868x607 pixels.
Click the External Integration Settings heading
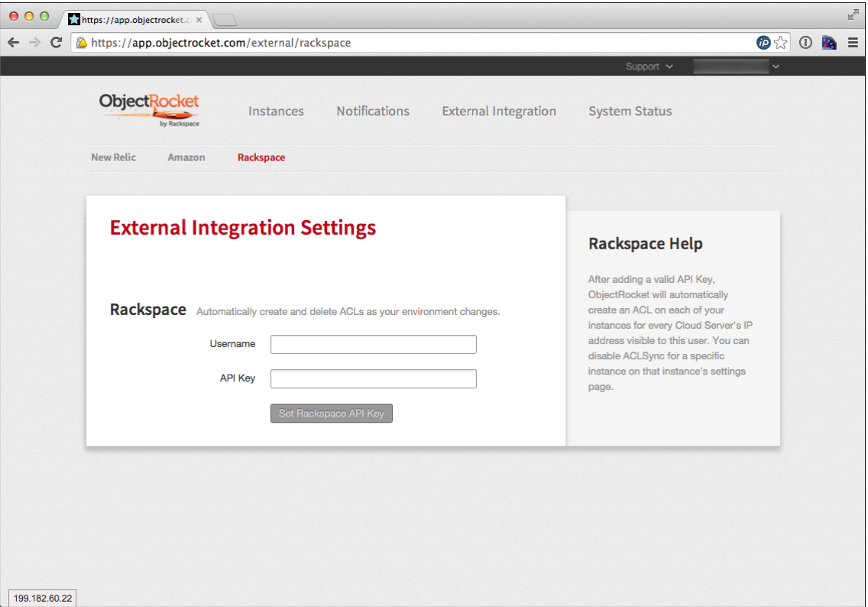click(x=242, y=228)
